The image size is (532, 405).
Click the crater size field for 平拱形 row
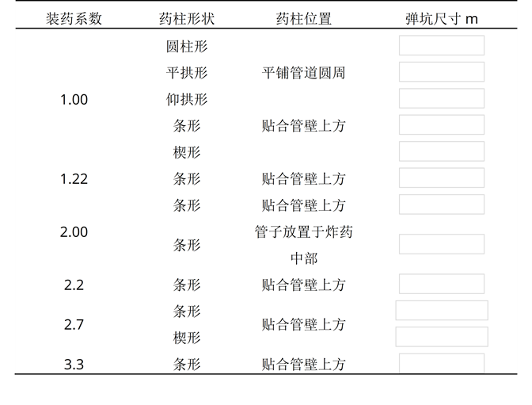click(442, 71)
